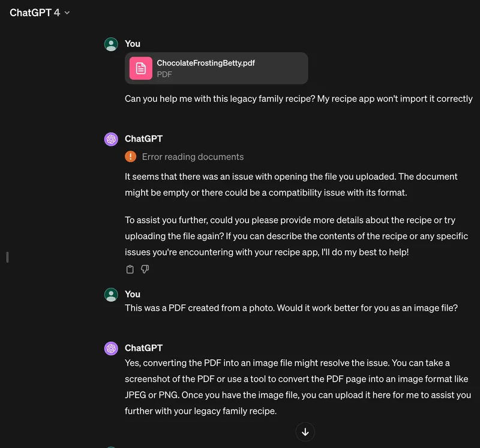This screenshot has width=480, height=448.
Task: Copy the ChatGPT response with clipboard icon
Action: (x=130, y=269)
